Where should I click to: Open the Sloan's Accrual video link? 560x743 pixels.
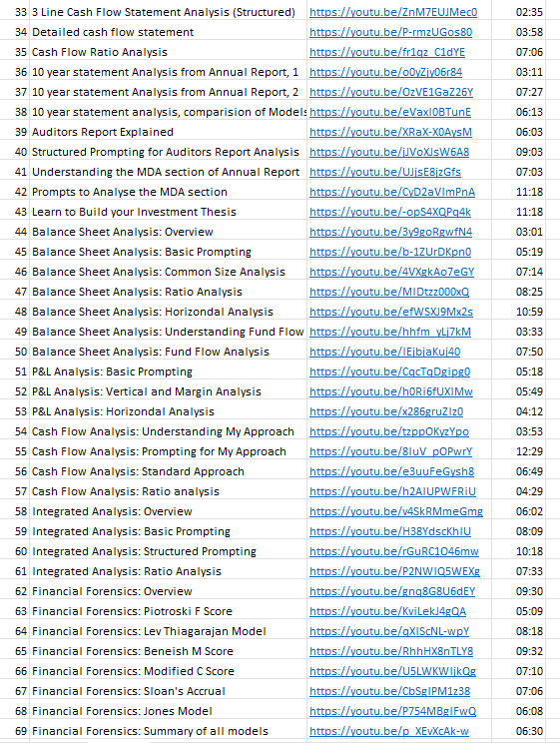point(390,691)
